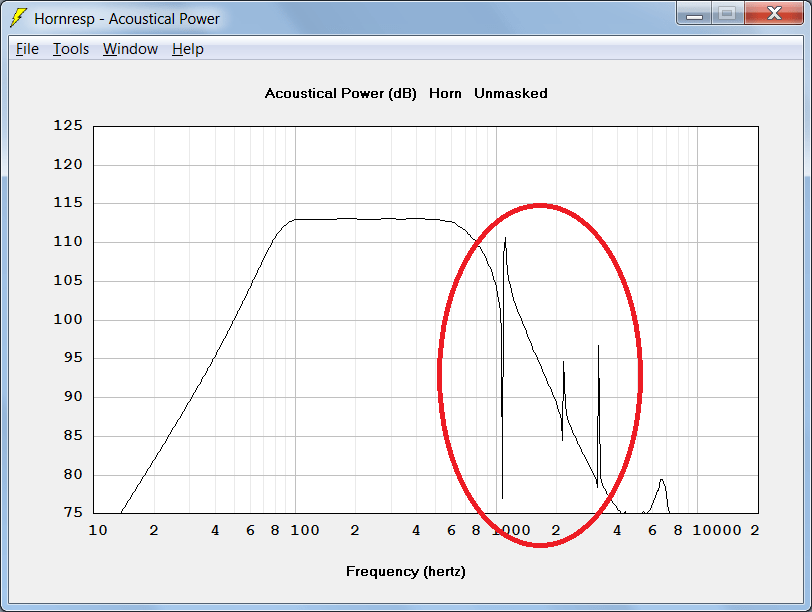812x612 pixels.
Task: Click the 90 dB axis value
Action: 73,396
